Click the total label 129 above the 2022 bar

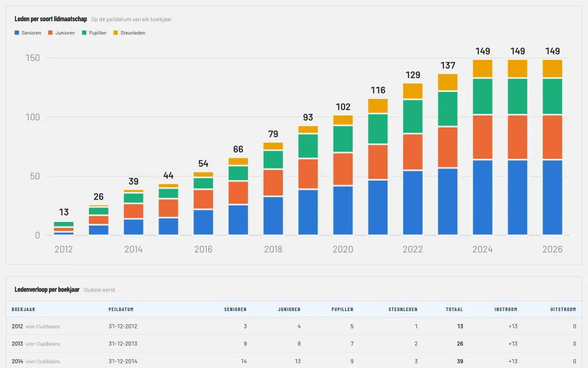click(x=413, y=75)
